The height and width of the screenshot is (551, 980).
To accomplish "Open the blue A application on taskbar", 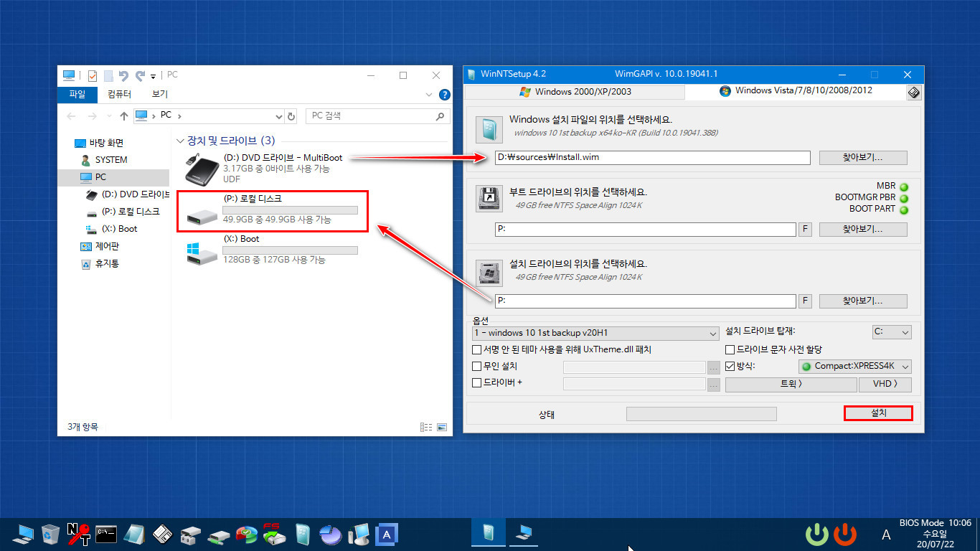I will 387,533.
